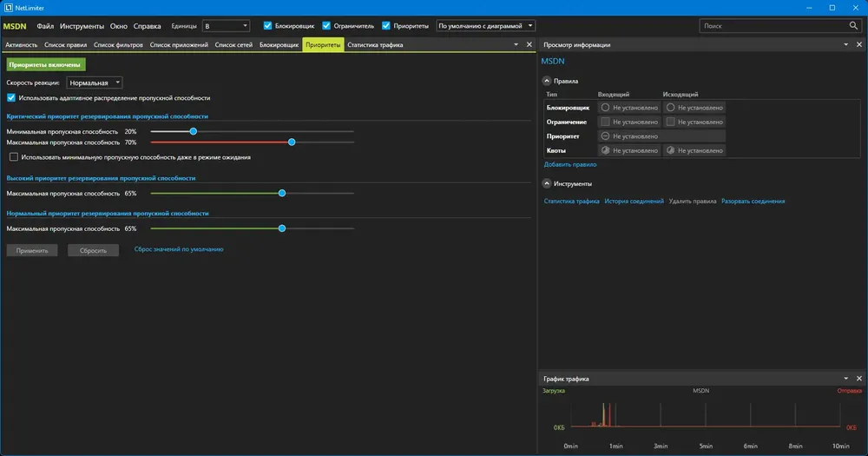The width and height of the screenshot is (868, 456).
Task: Click the incoming Блокировщик rule icon
Action: (x=605, y=108)
